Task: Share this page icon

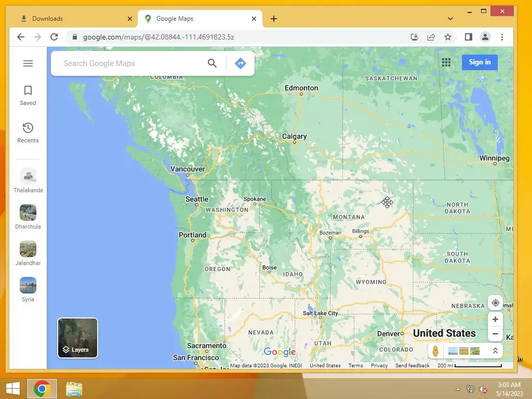Action: click(x=431, y=37)
